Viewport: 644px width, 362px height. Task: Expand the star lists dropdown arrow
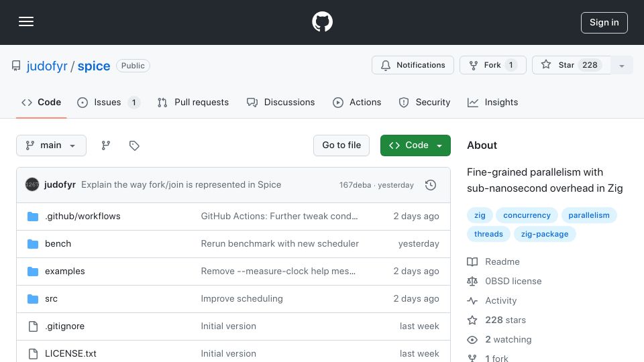(621, 65)
